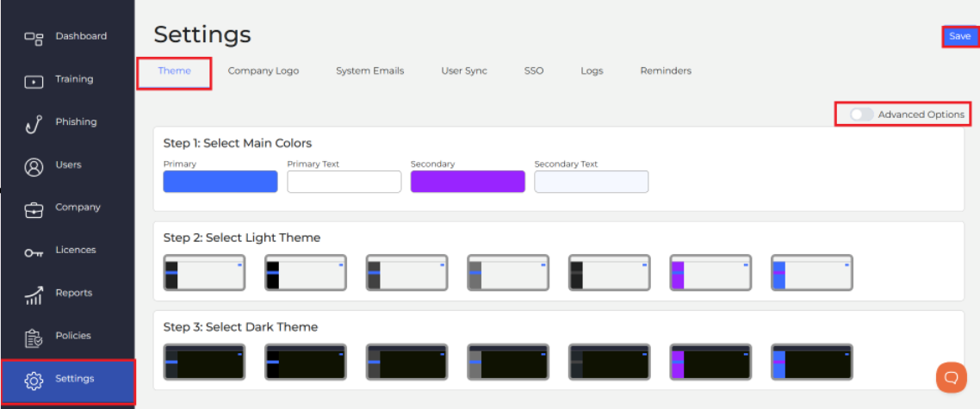Click the 'Step 3: Select Dark Theme' heading
Image resolution: width=980 pixels, height=409 pixels.
[x=240, y=326]
